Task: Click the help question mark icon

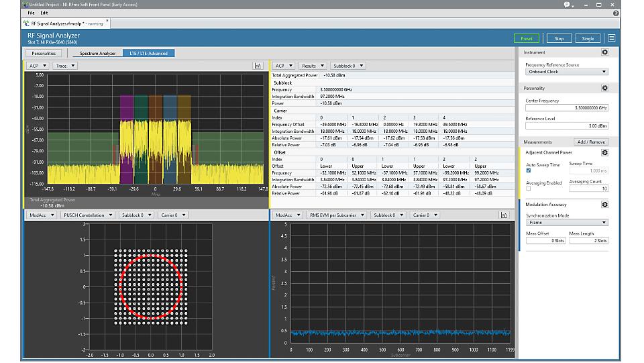Action: (616, 13)
